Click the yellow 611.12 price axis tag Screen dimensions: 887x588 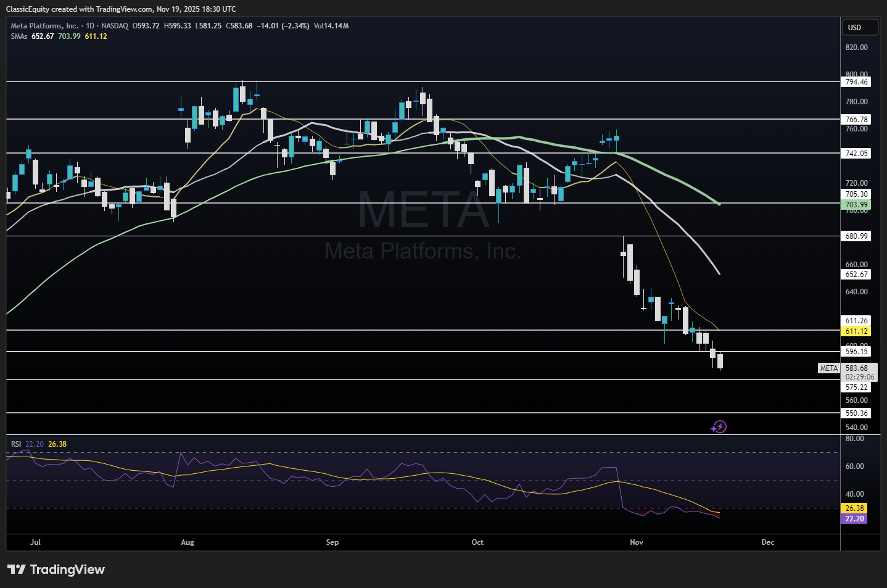pyautogui.click(x=856, y=331)
